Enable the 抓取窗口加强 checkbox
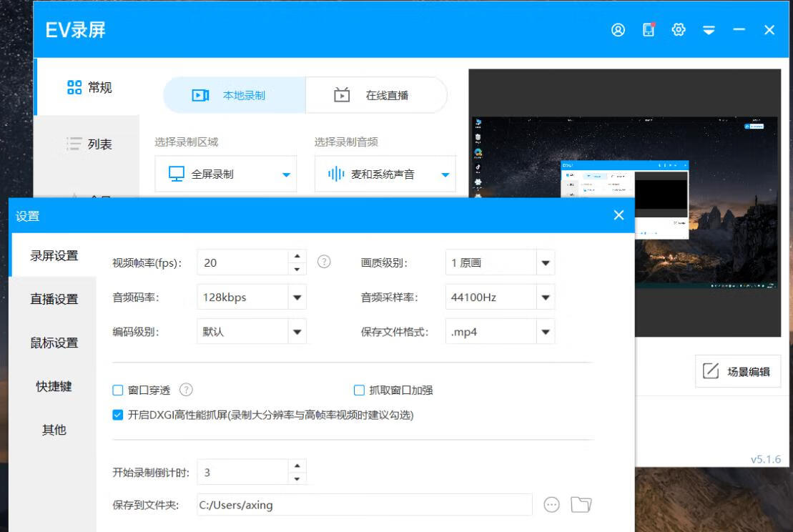The height and width of the screenshot is (532, 793). 358,388
